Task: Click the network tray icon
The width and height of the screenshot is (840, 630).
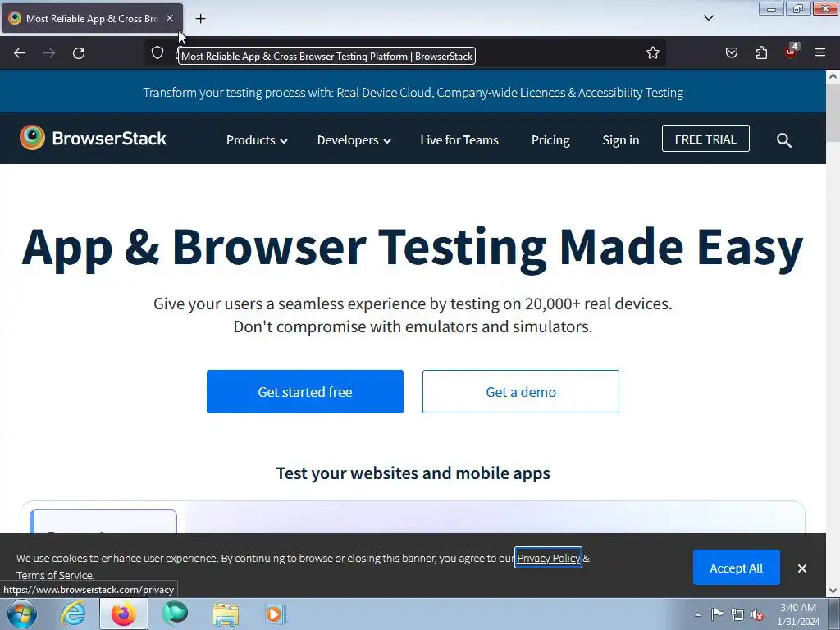Action: tap(737, 614)
